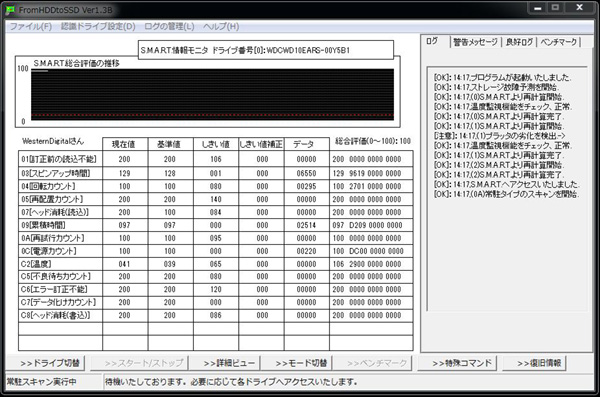Click raw value 129 9619 0000 0000
600x397 pixels.
coord(367,173)
